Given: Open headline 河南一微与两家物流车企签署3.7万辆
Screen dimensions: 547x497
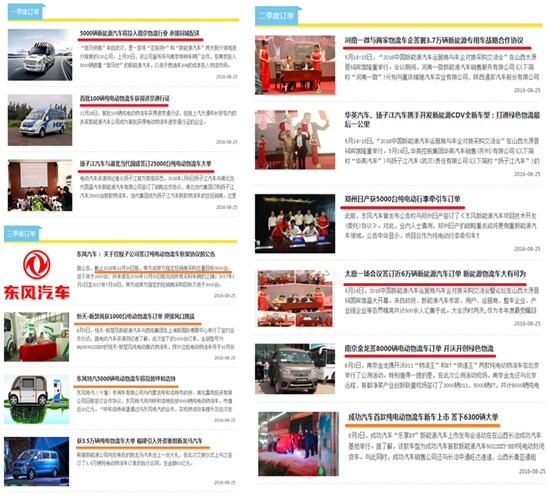Looking at the screenshot, I should click(434, 40).
